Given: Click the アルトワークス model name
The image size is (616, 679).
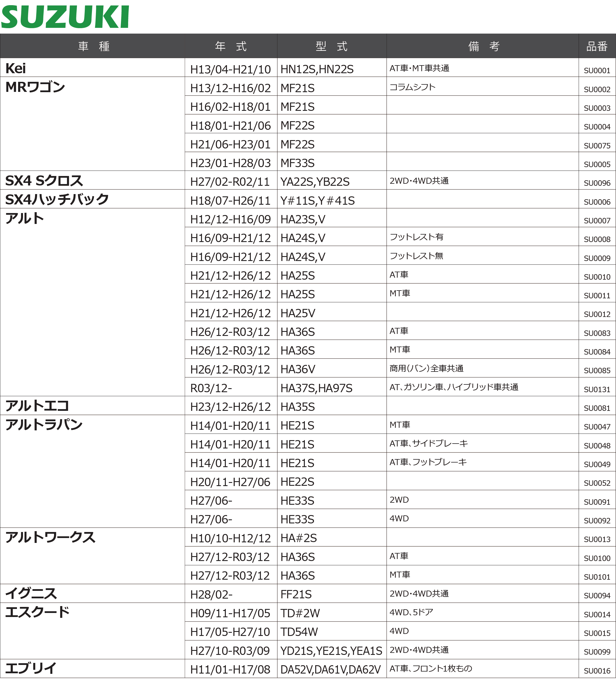Looking at the screenshot, I should click(x=50, y=537).
